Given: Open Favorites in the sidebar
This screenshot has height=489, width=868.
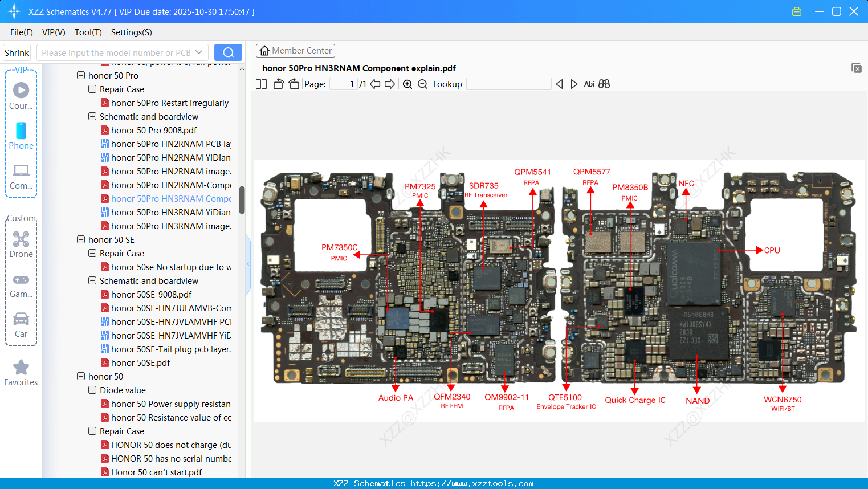Looking at the screenshot, I should pyautogui.click(x=21, y=373).
